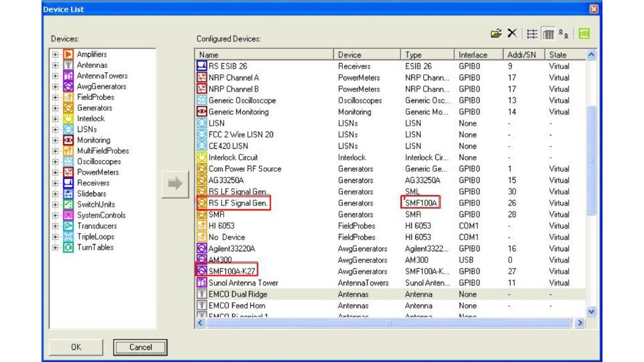
Task: Select the SMF100A-K27 device row
Action: [391, 271]
